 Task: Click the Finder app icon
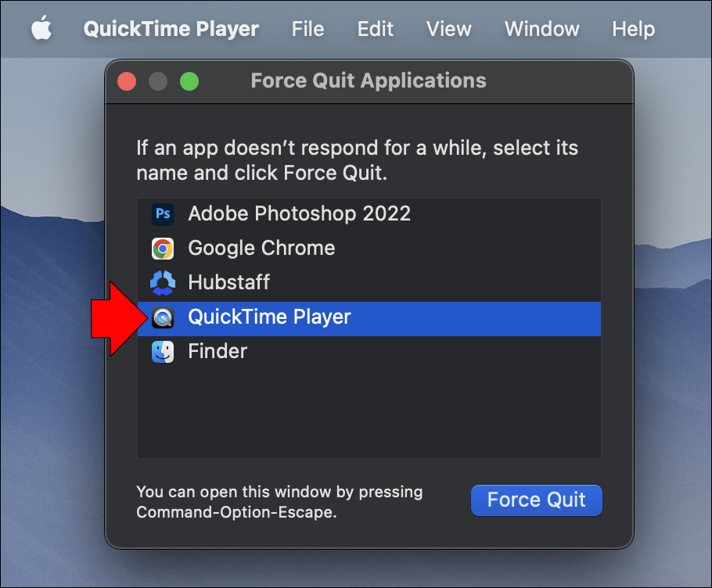163,351
